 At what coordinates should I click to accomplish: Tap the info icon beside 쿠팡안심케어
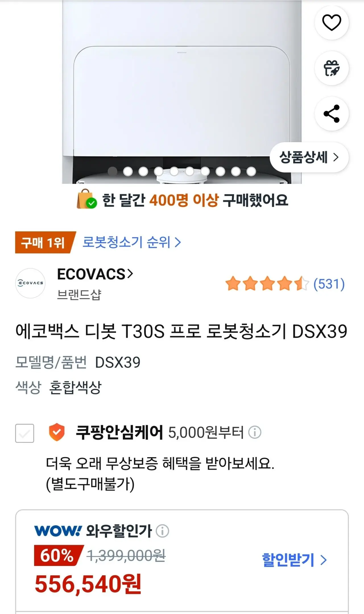(255, 432)
